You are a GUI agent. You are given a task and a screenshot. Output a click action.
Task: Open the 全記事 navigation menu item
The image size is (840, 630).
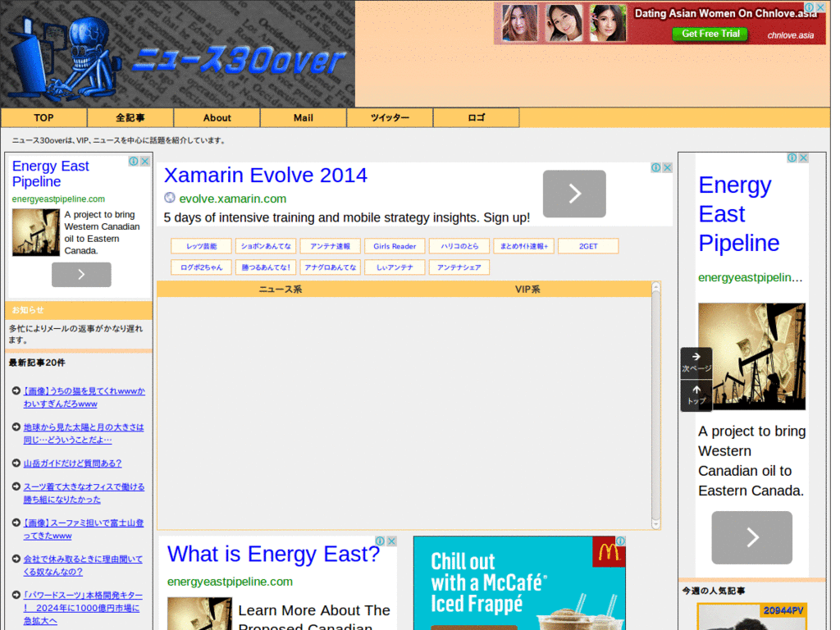pyautogui.click(x=130, y=118)
